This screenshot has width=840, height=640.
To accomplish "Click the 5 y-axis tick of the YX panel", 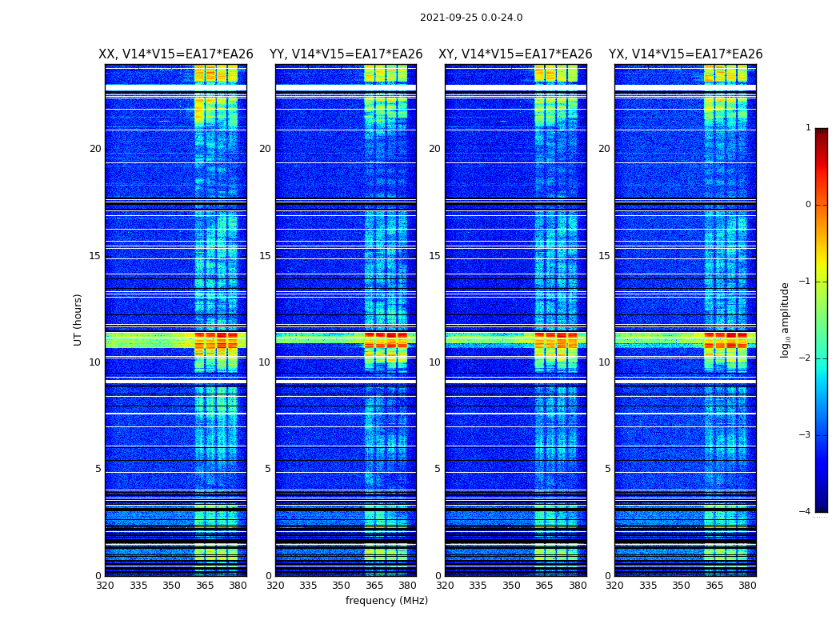I will 607,469.
